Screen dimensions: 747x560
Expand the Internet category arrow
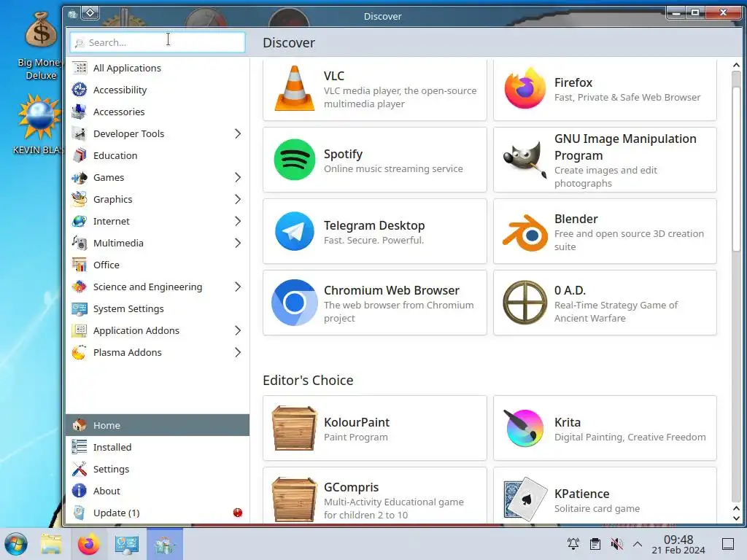tap(238, 222)
